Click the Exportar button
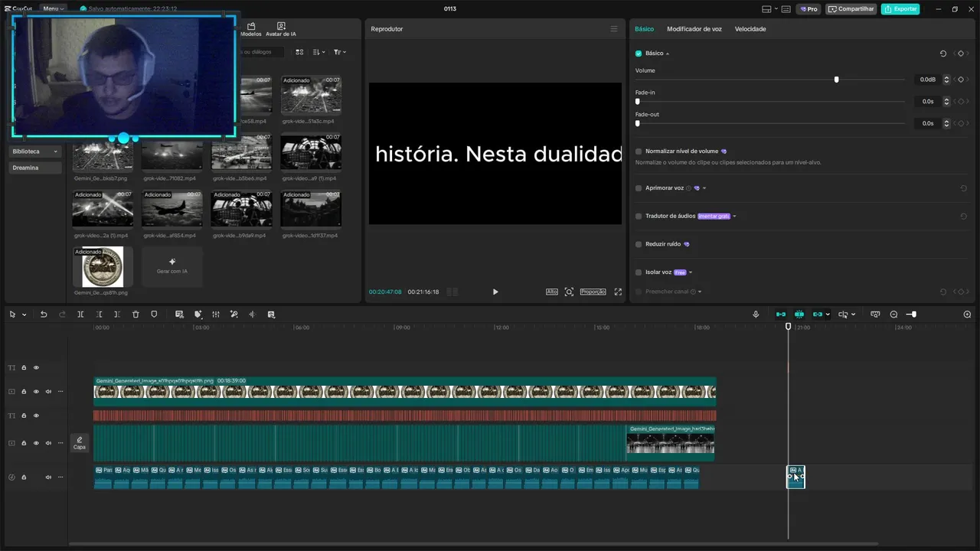The height and width of the screenshot is (551, 980). pyautogui.click(x=900, y=9)
